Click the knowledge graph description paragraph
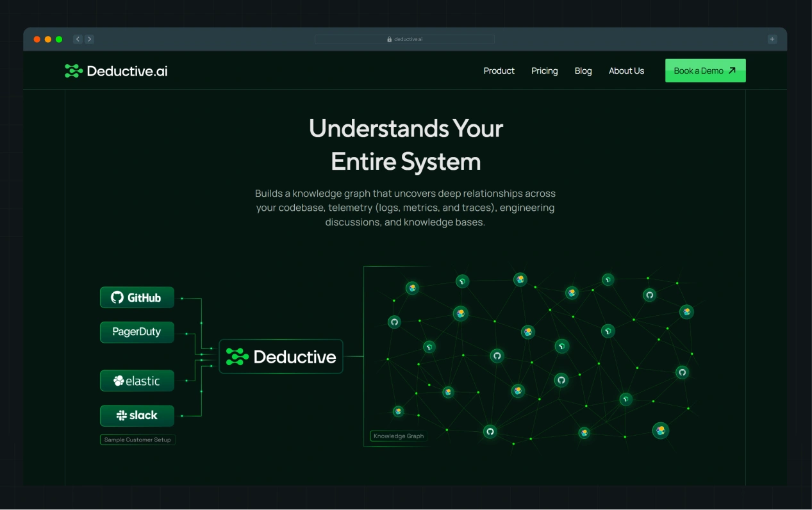Viewport: 812px width, 510px height. 405,208
